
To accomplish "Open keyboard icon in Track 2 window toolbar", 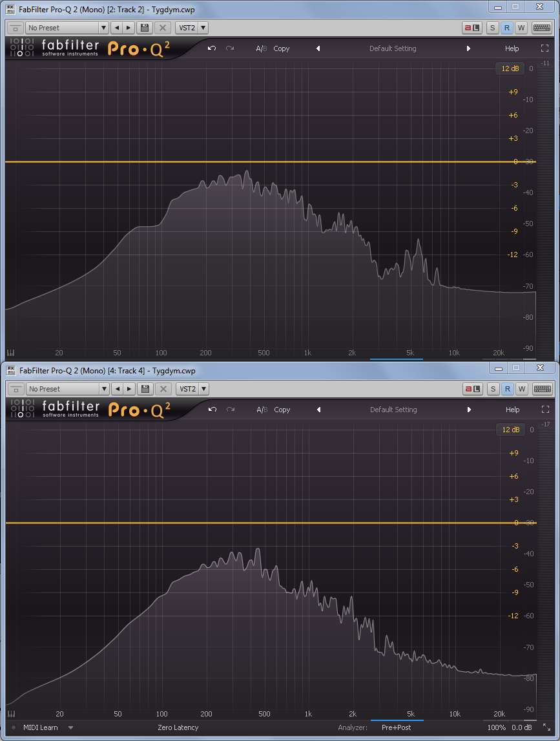I will 541,28.
